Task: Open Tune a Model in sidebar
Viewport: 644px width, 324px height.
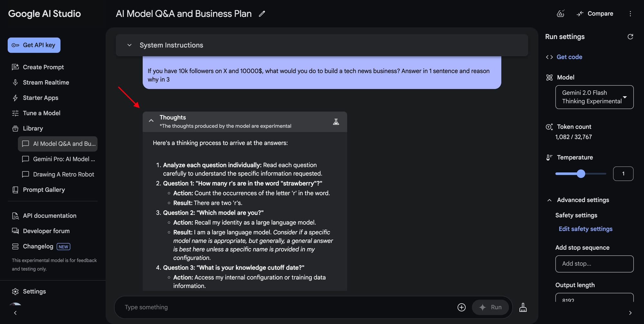Action: 42,113
